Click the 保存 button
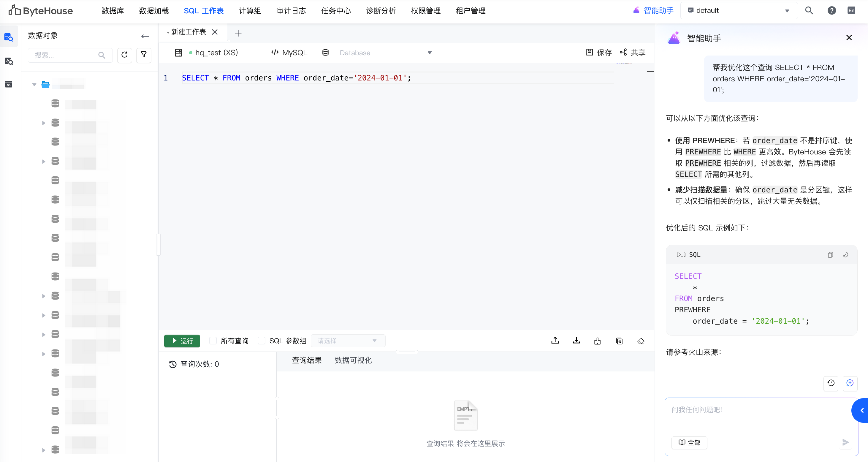868x462 pixels. (599, 53)
